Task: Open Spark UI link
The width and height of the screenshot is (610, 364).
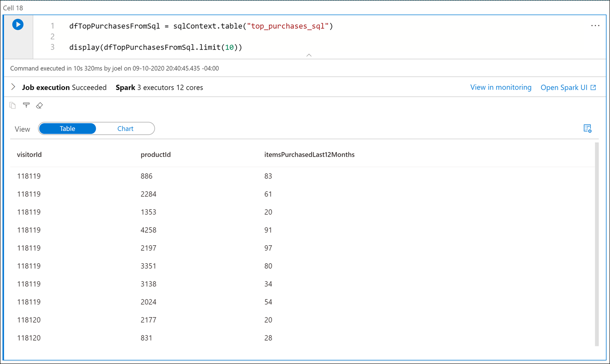Action: click(x=564, y=87)
